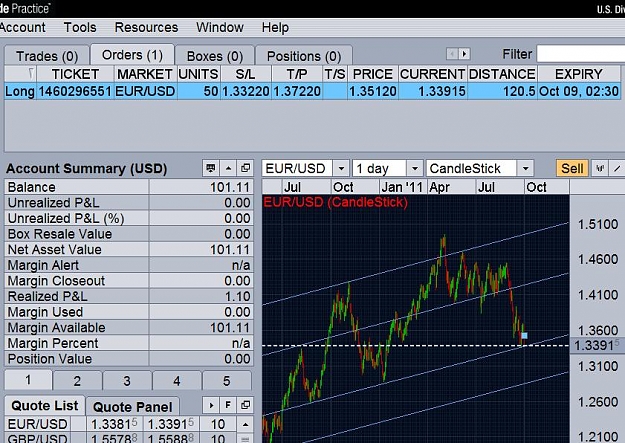Sort orders by the S/L column header
The height and width of the screenshot is (443, 625).
[x=246, y=74]
